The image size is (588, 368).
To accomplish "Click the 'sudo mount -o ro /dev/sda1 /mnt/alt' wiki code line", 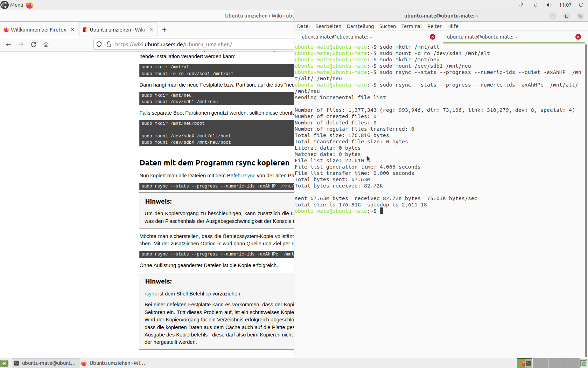I will [188, 74].
